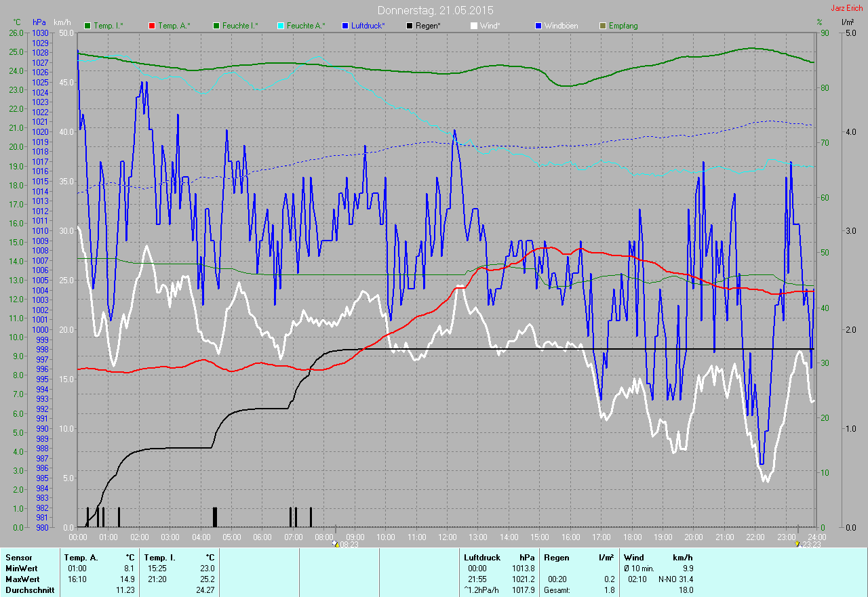The height and width of the screenshot is (597, 868).
Task: Select the "Feuchte I.*" legend label
Action: coord(240,26)
